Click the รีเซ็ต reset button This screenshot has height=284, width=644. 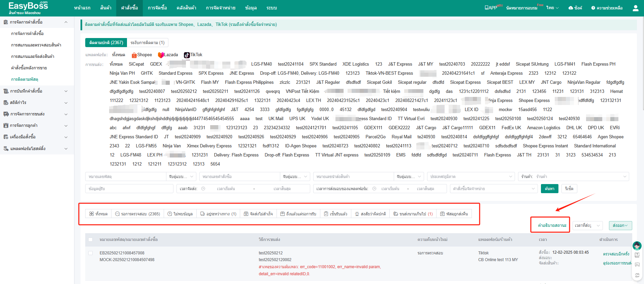[x=569, y=189]
